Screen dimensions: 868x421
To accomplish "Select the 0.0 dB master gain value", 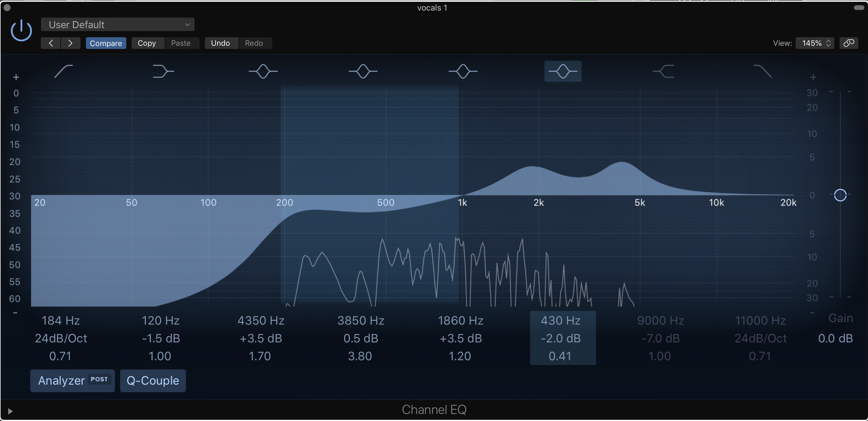I will [x=835, y=338].
